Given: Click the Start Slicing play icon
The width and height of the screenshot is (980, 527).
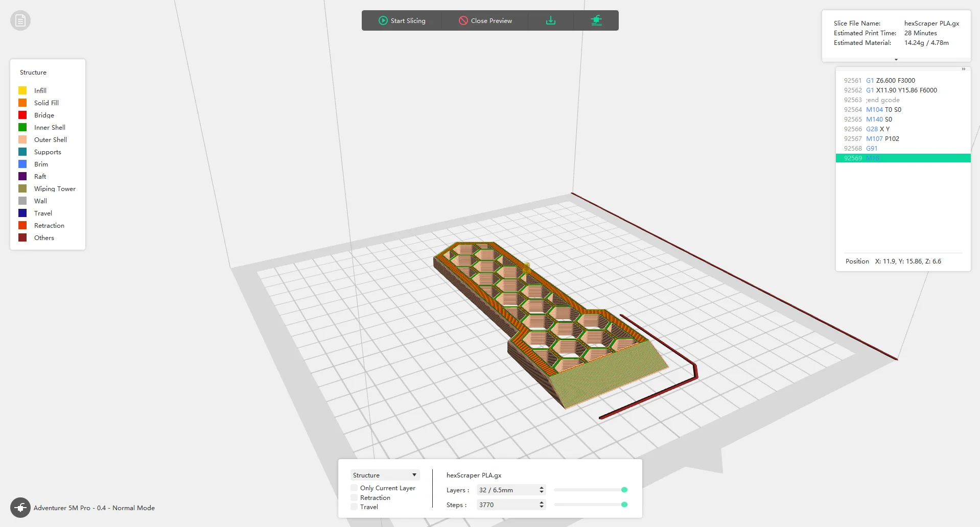Looking at the screenshot, I should tap(383, 20).
